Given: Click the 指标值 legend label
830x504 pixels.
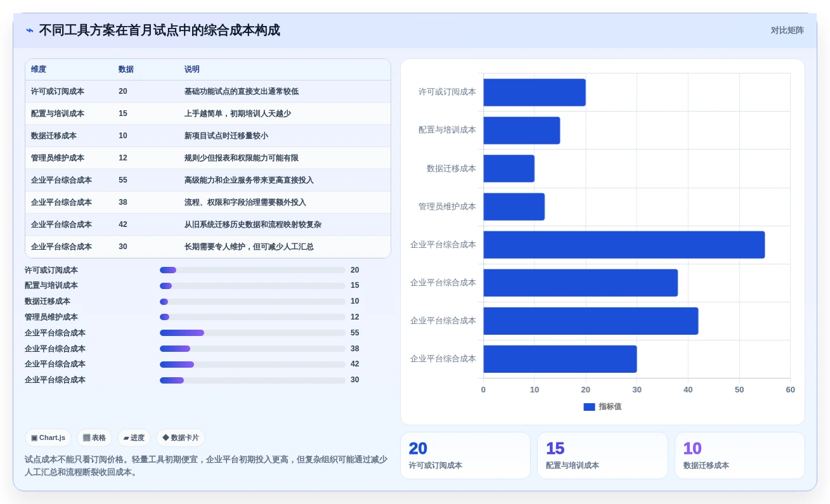Looking at the screenshot, I should pyautogui.click(x=610, y=407).
